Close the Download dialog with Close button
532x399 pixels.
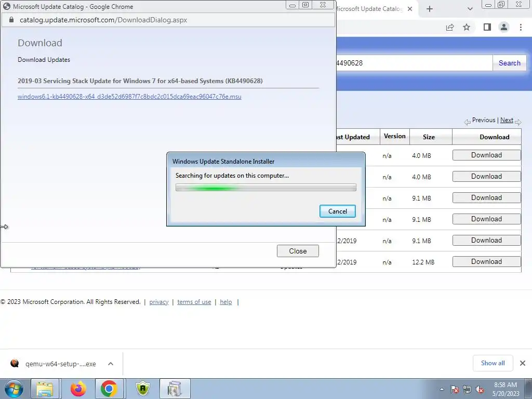[x=298, y=251]
